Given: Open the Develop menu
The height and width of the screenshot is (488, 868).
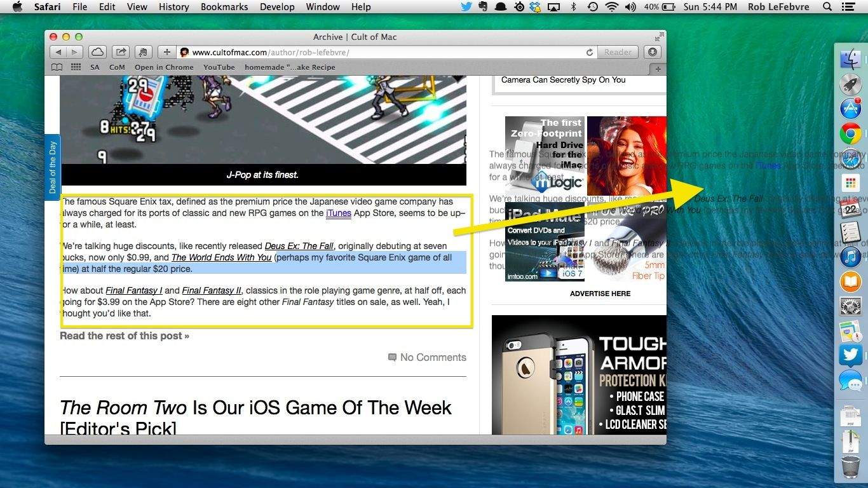Looking at the screenshot, I should pyautogui.click(x=277, y=7).
